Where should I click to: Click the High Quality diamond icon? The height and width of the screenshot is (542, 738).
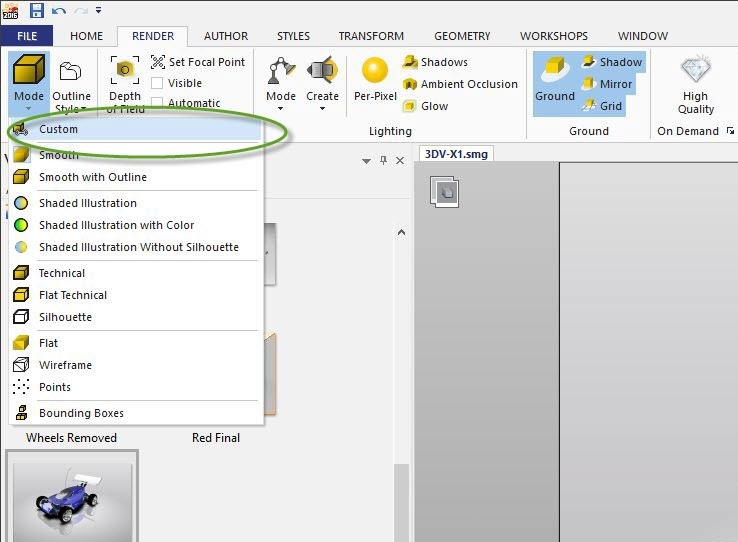696,69
